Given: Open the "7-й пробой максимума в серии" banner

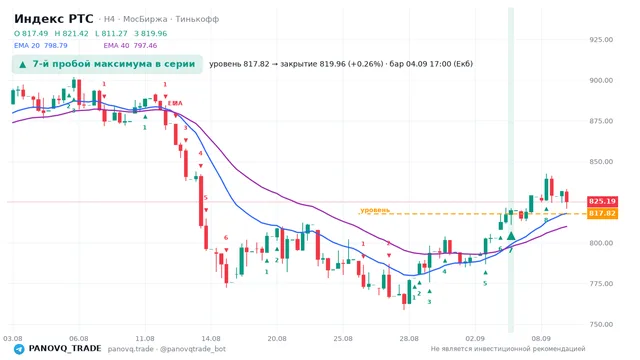Looking at the screenshot, I should click(107, 64).
